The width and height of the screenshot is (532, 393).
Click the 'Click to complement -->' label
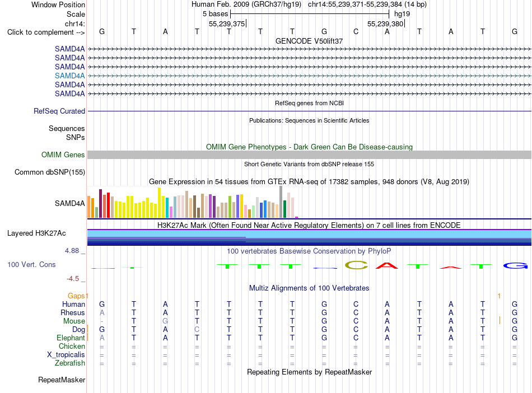tap(46, 32)
